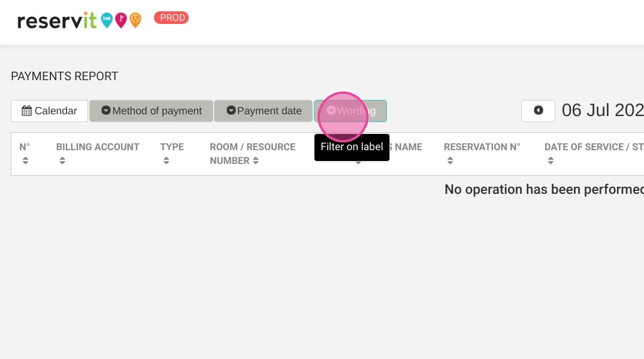Click the reservit logo
The width and height of the screenshot is (644, 359).
pyautogui.click(x=57, y=20)
